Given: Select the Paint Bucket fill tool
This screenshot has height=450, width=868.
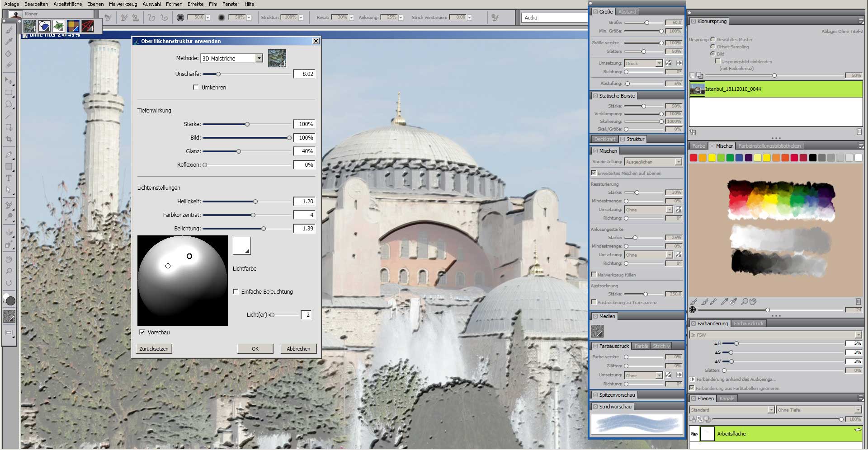Looking at the screenshot, I should [9, 53].
